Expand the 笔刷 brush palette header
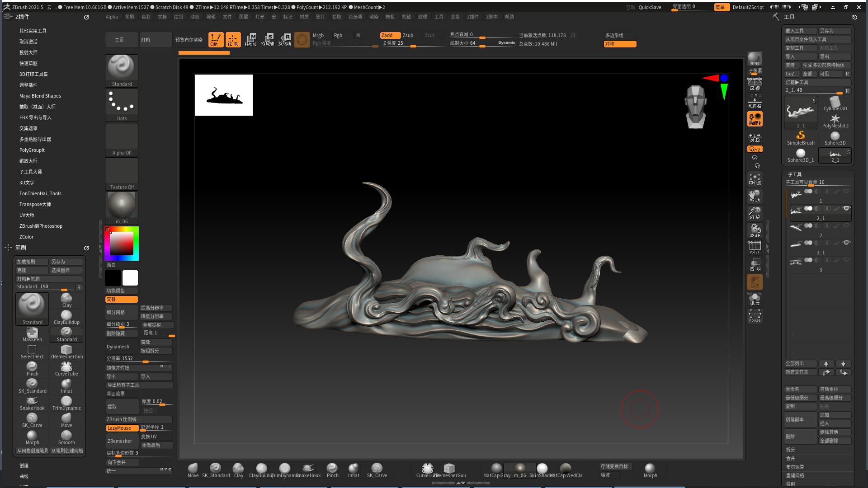Viewport: 868px width, 488px height. coord(21,248)
